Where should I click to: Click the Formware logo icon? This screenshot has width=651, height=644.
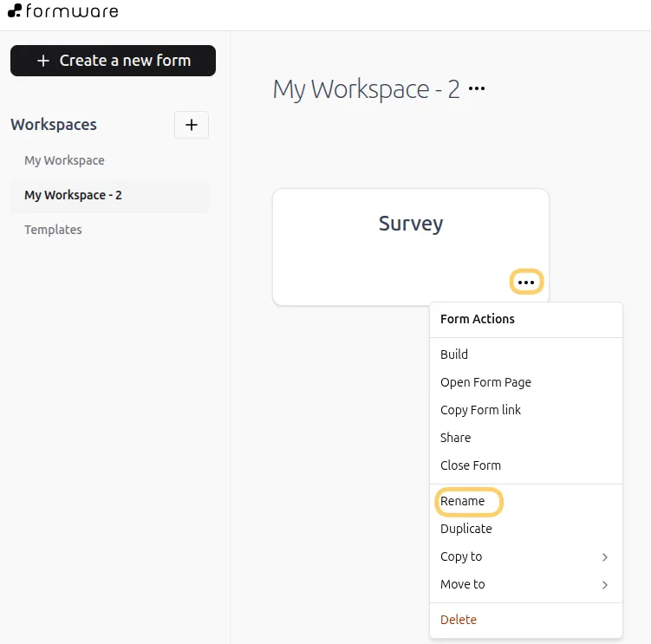(15, 11)
